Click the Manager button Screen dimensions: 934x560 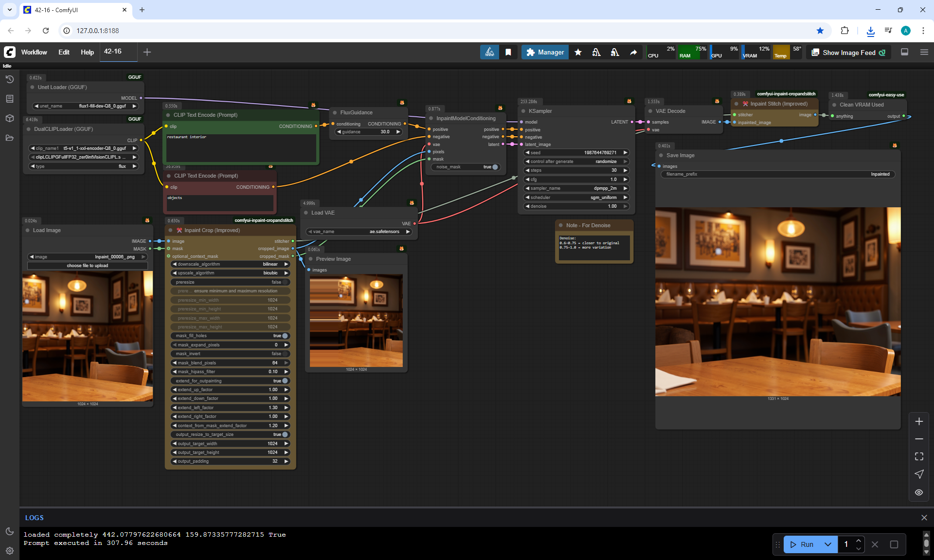tap(545, 52)
